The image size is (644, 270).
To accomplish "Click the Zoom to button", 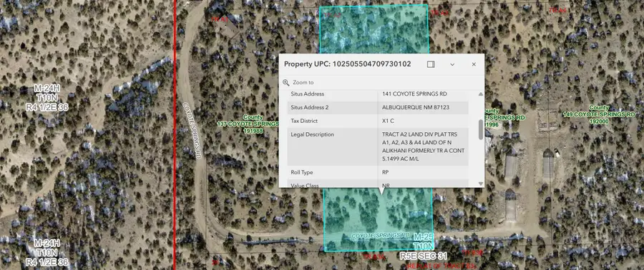I will (x=298, y=82).
